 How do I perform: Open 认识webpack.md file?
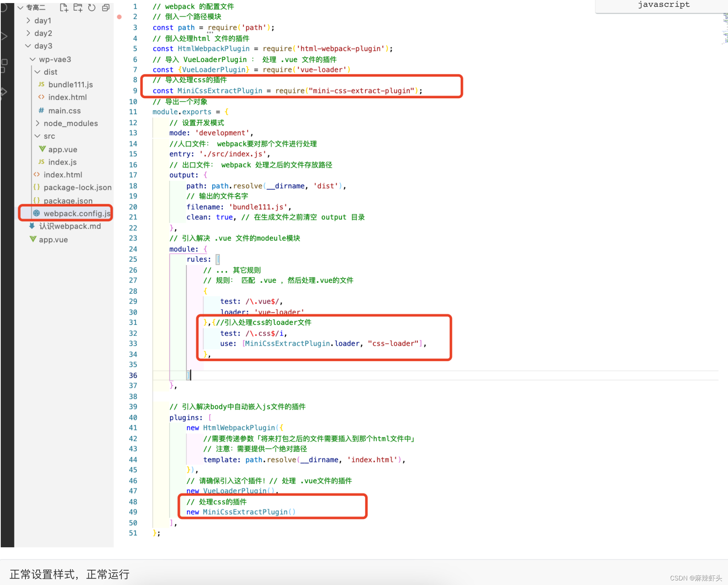pyautogui.click(x=70, y=226)
